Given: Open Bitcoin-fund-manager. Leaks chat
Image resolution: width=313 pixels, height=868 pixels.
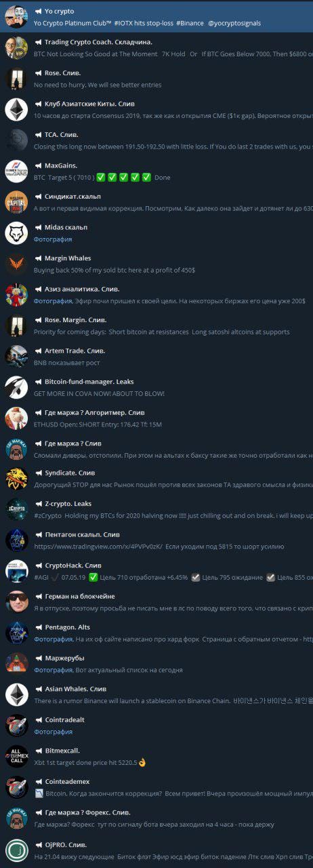Looking at the screenshot, I should point(156,387).
